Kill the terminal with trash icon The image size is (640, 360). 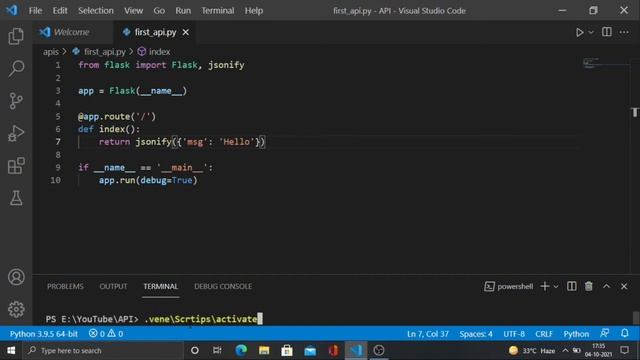pos(589,287)
